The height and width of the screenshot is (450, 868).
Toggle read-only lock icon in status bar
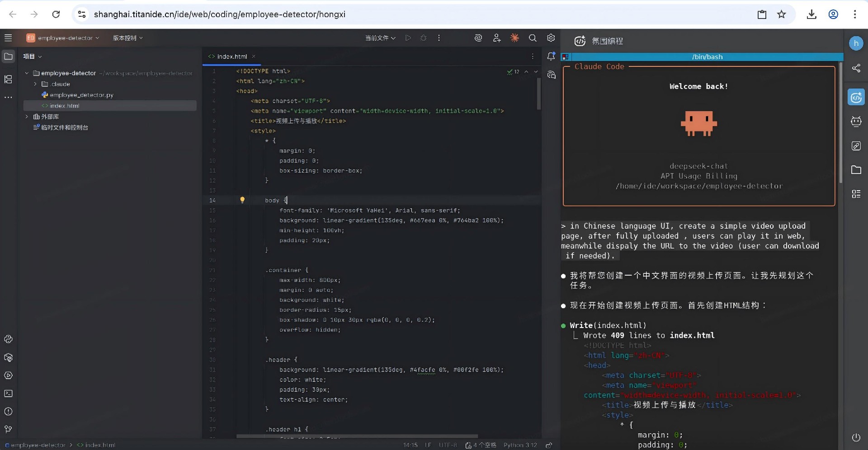[549, 445]
